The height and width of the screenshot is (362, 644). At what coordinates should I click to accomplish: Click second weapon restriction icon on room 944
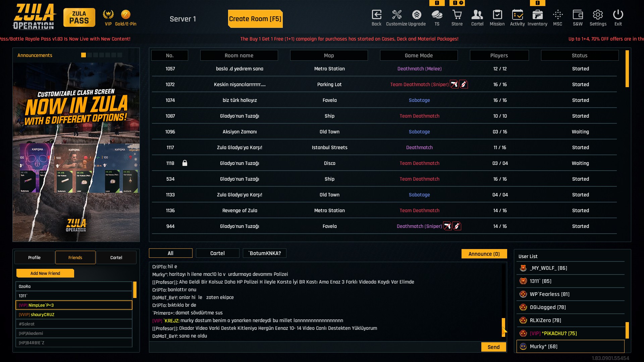pos(457,226)
